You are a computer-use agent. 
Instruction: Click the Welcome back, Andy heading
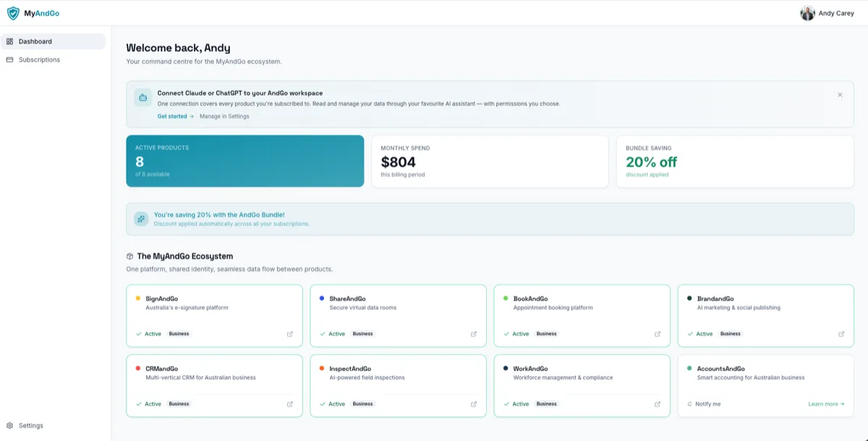(x=178, y=48)
